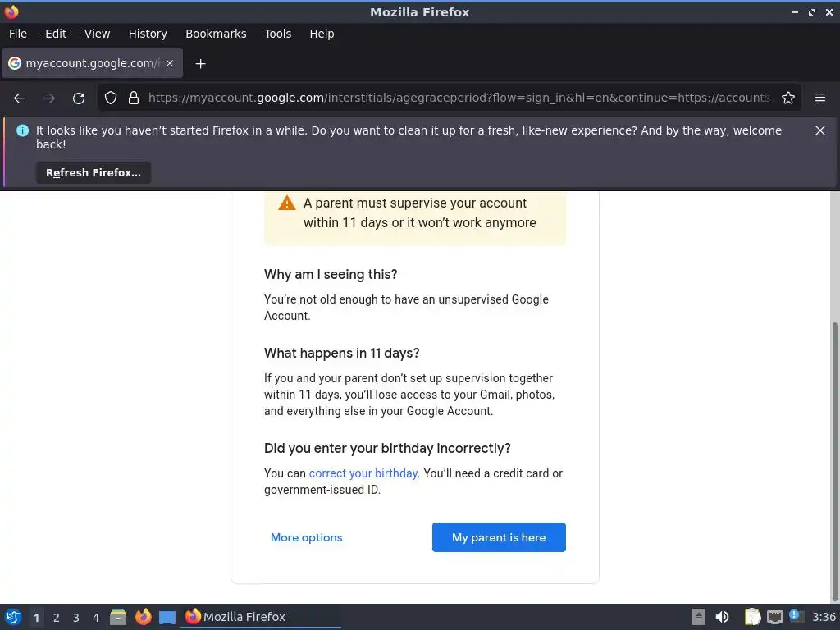Reload the current page
The height and width of the screenshot is (630, 840).
coord(79,98)
